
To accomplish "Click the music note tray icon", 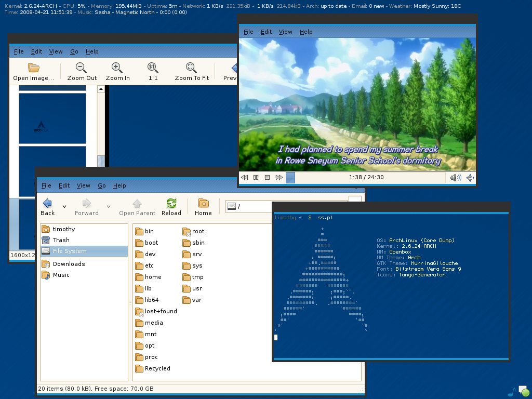I will coord(512,392).
